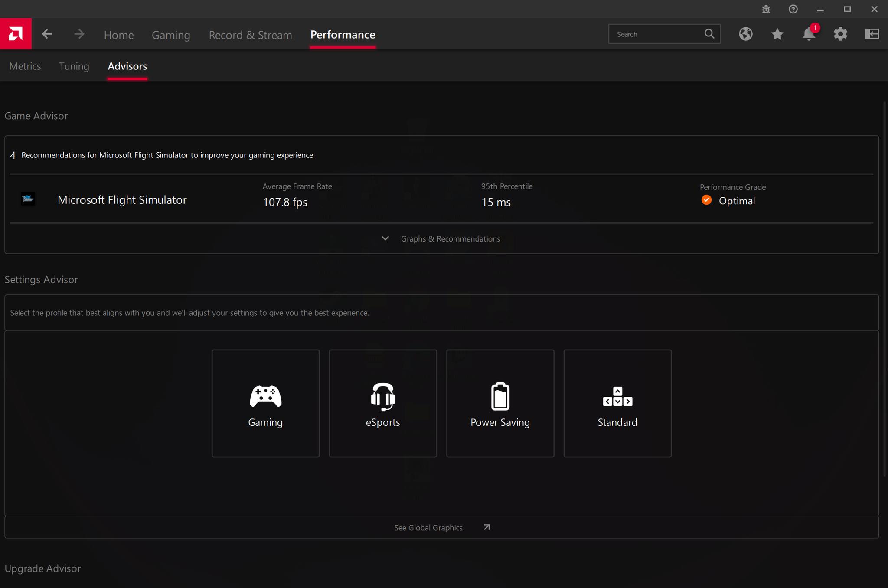
Task: Open the help question mark icon
Action: pyautogui.click(x=793, y=9)
